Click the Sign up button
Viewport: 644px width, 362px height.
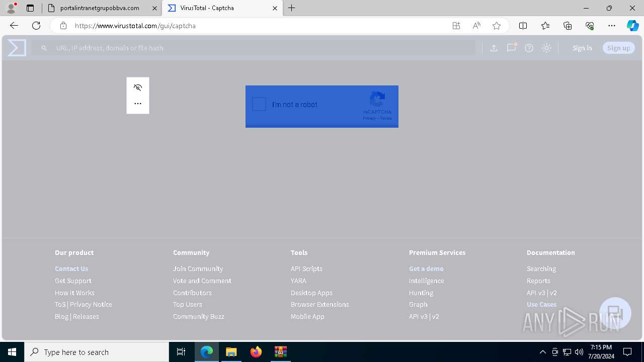[619, 48]
